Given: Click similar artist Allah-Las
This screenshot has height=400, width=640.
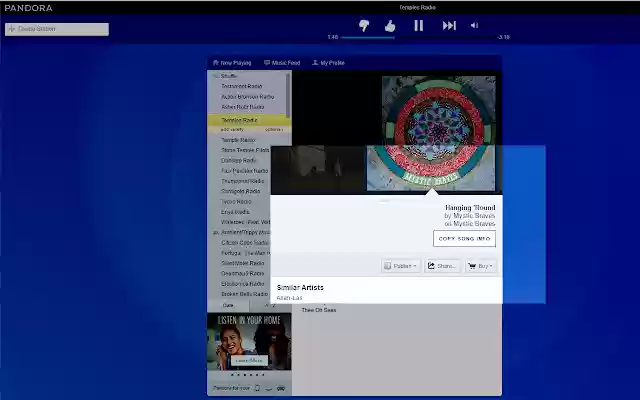Looking at the screenshot, I should click(289, 298).
